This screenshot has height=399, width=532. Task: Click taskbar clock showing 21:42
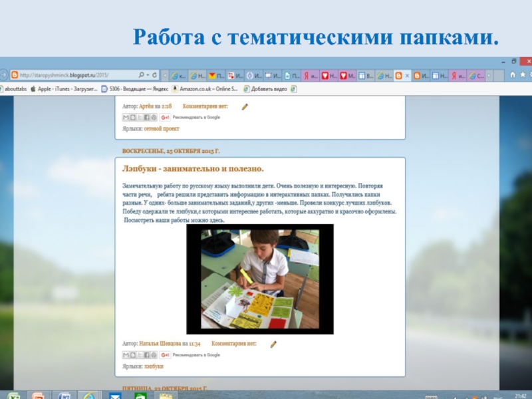[x=521, y=396]
